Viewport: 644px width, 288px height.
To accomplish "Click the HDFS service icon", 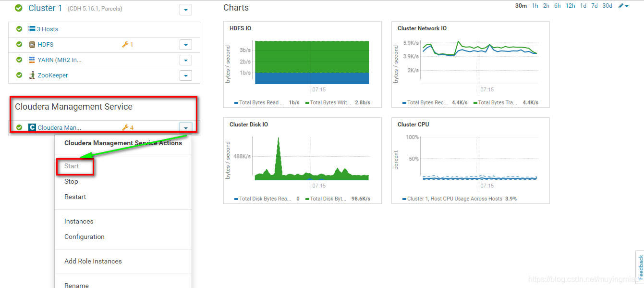I will pyautogui.click(x=32, y=45).
